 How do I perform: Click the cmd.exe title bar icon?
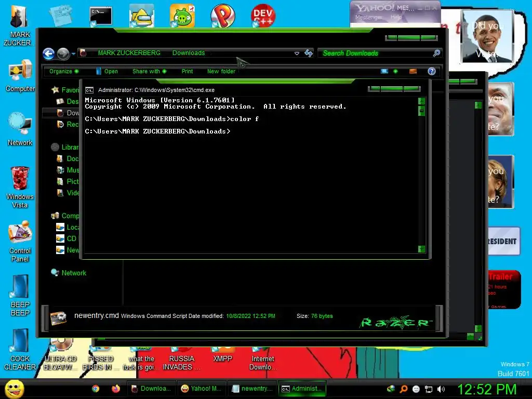tap(89, 90)
